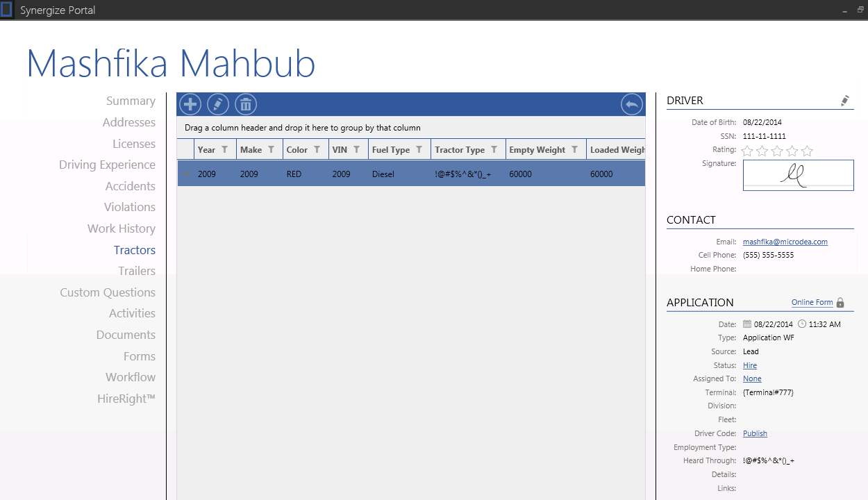This screenshot has width=868, height=500.
Task: Go to the Work History section
Action: (x=121, y=228)
